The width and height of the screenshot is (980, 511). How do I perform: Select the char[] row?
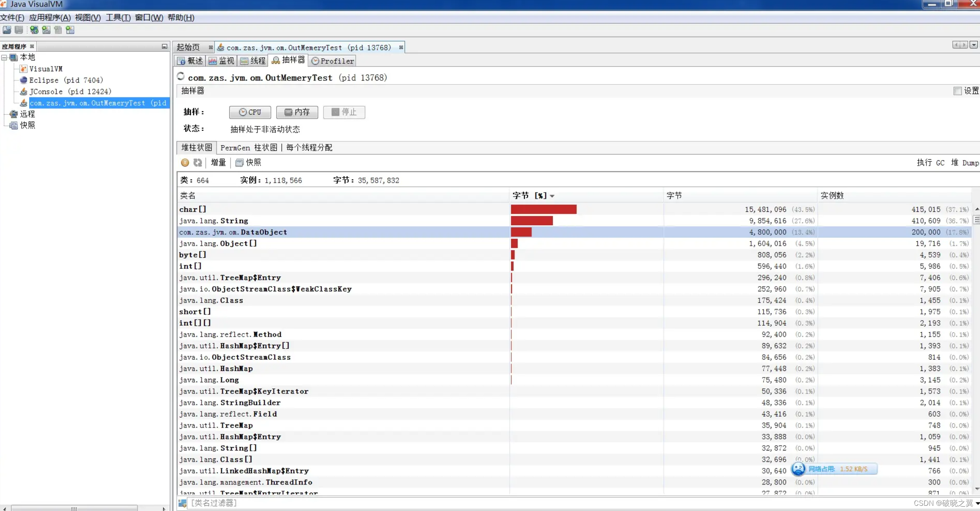coord(574,210)
